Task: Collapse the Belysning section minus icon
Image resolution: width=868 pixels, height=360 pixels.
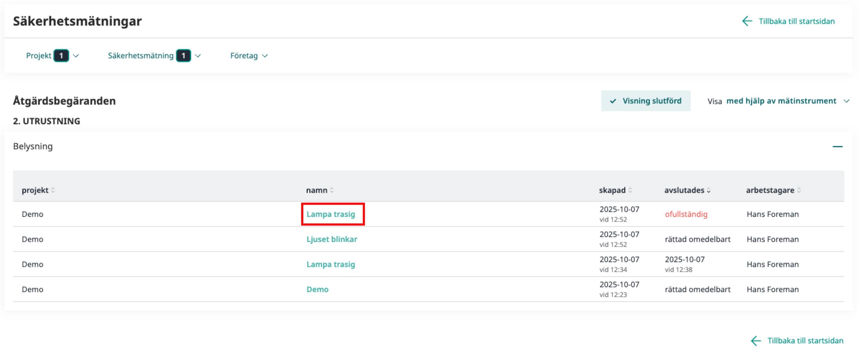Action: click(837, 146)
